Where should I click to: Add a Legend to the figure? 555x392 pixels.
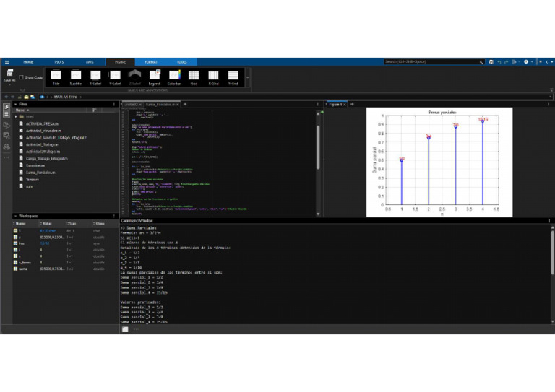coord(154,76)
